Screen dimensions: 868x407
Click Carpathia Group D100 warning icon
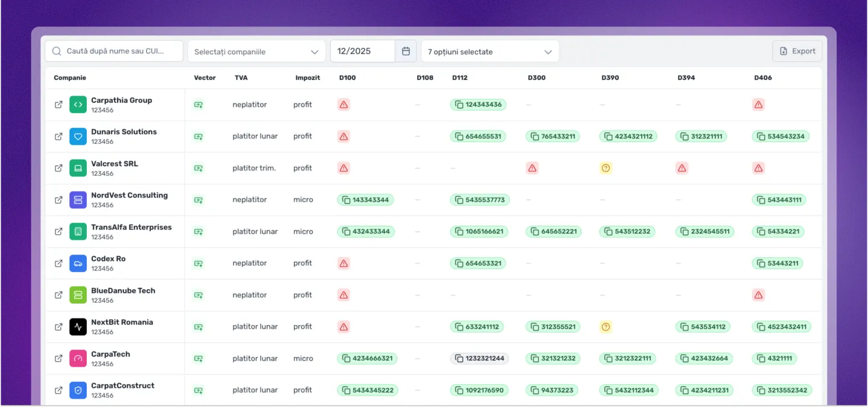344,105
